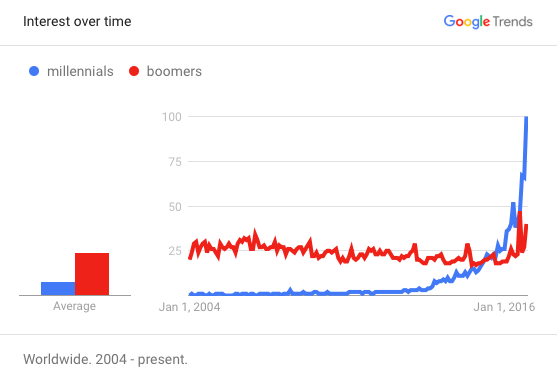Click the 25 y-axis label

175,251
